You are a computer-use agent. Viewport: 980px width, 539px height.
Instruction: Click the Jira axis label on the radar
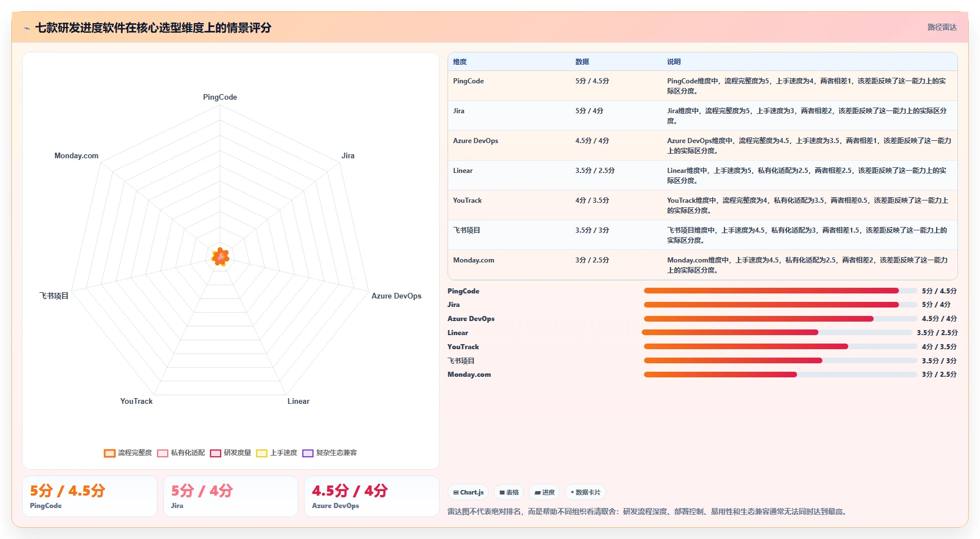pos(348,155)
